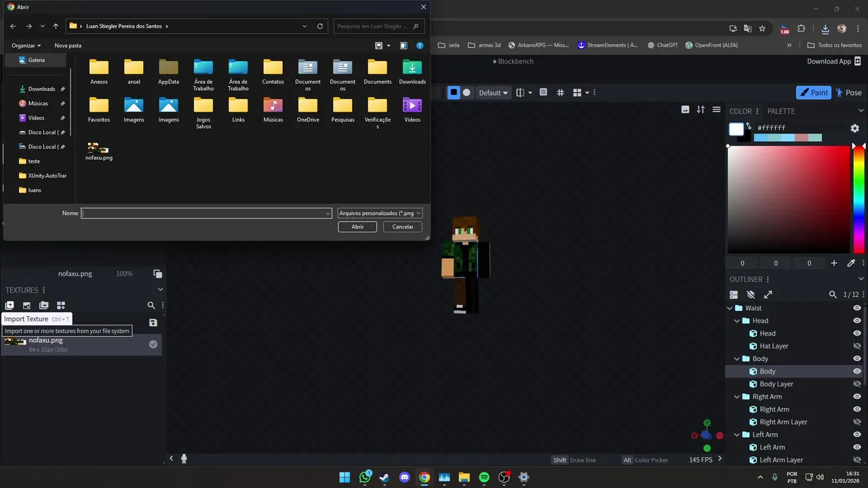Click the player figure icon at viewport bottom
Viewport: 868px width, 488px height.
pyautogui.click(x=184, y=459)
